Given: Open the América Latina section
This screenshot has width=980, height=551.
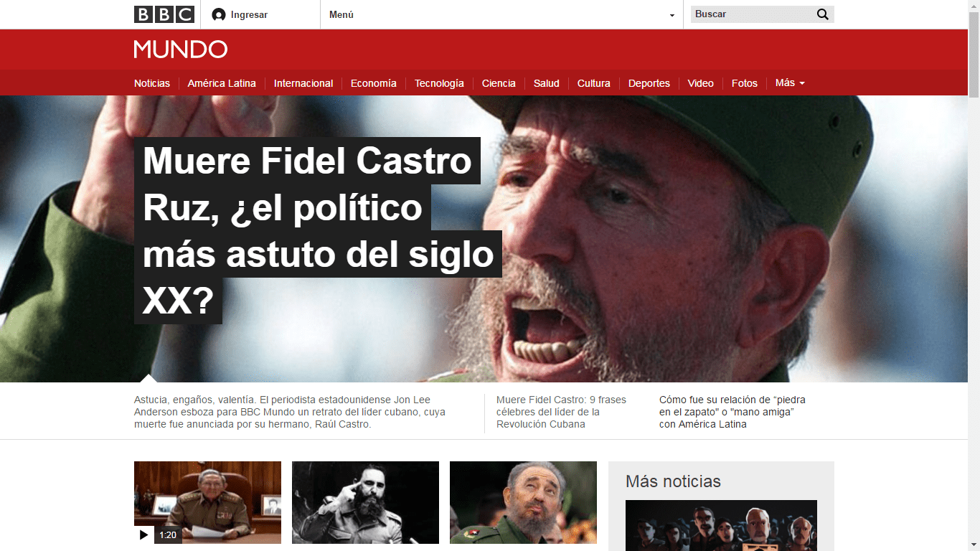Looking at the screenshot, I should tap(222, 83).
